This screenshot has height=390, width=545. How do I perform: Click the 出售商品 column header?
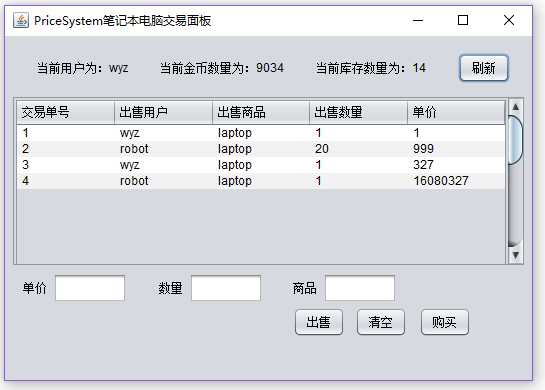pos(261,112)
